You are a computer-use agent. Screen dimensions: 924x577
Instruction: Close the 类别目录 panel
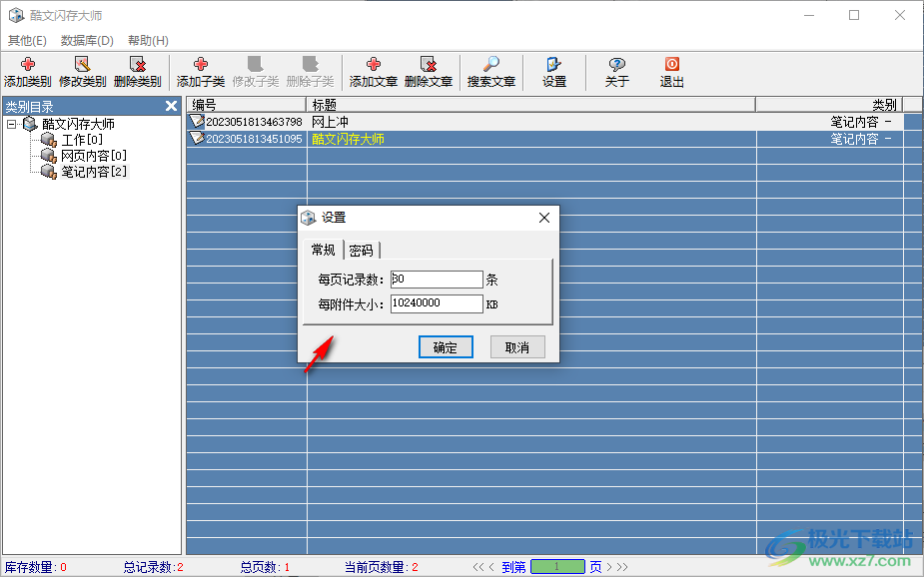(171, 106)
